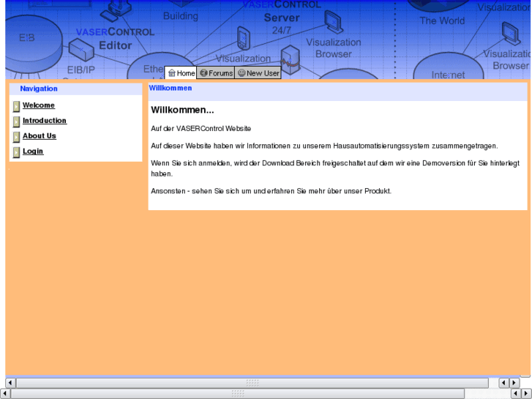Click the globe icon on Forums tab
Image resolution: width=532 pixels, height=399 pixels.
pos(203,72)
